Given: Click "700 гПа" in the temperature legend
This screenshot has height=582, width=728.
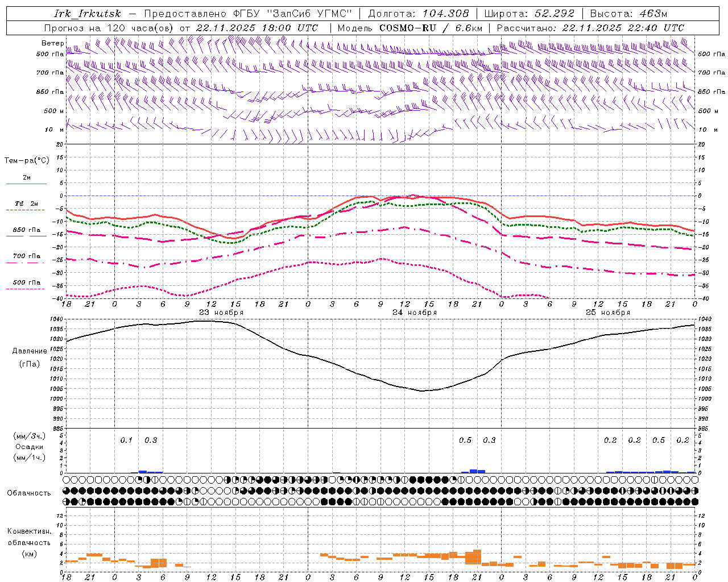Looking at the screenshot, I should coord(27,256).
